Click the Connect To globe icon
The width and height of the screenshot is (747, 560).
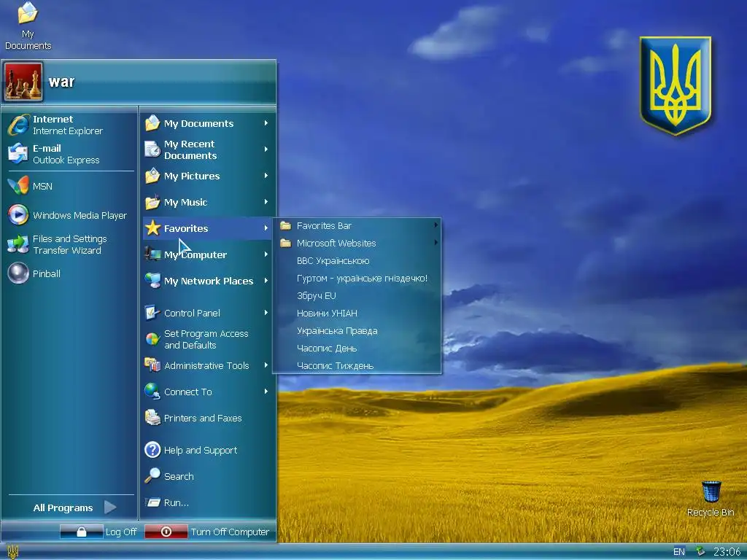152,392
